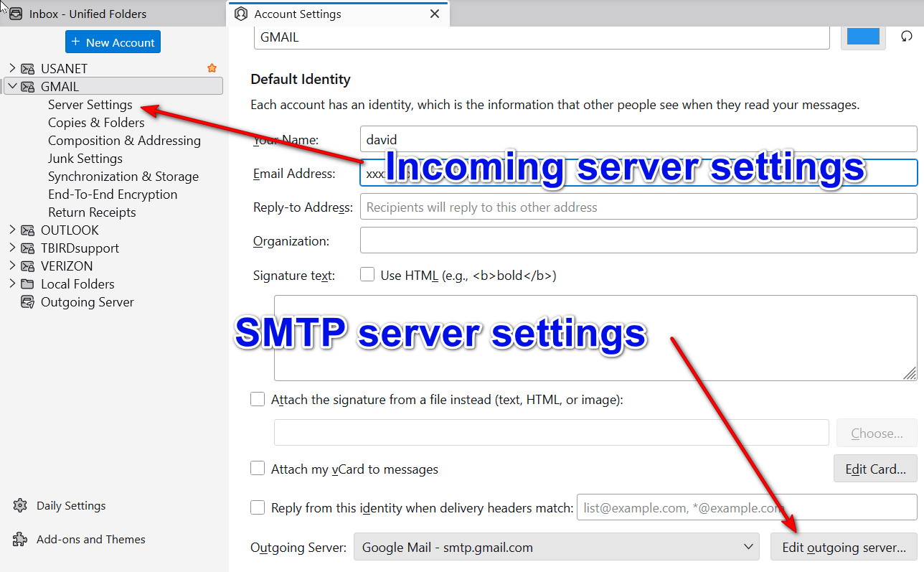The height and width of the screenshot is (572, 924).
Task: Click the signature file path field
Action: pos(552,433)
